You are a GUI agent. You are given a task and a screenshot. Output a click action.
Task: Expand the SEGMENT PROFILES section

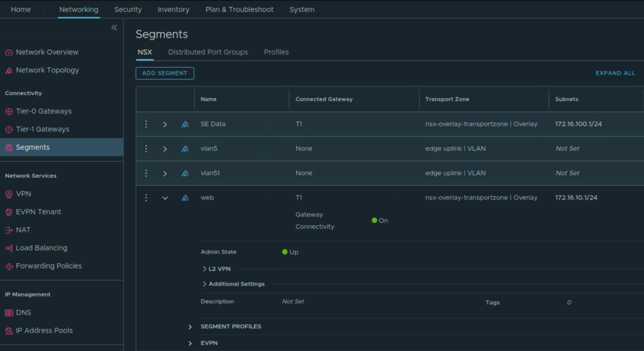click(190, 326)
